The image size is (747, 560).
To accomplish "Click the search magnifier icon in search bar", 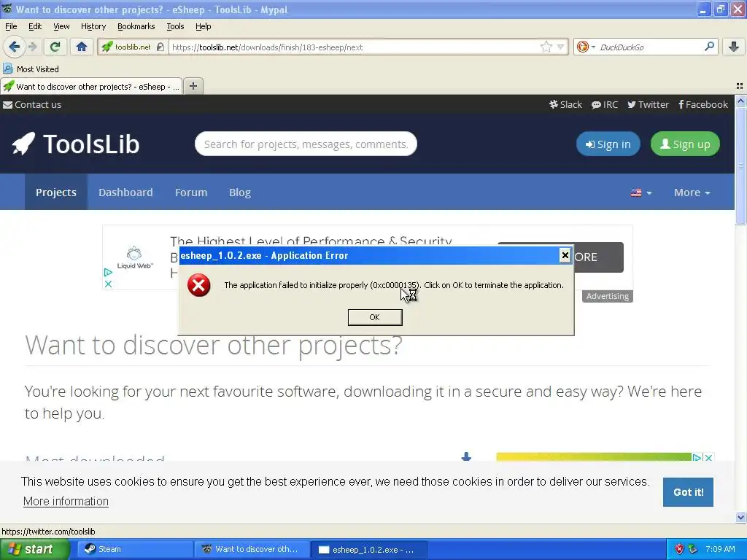I will (x=709, y=47).
